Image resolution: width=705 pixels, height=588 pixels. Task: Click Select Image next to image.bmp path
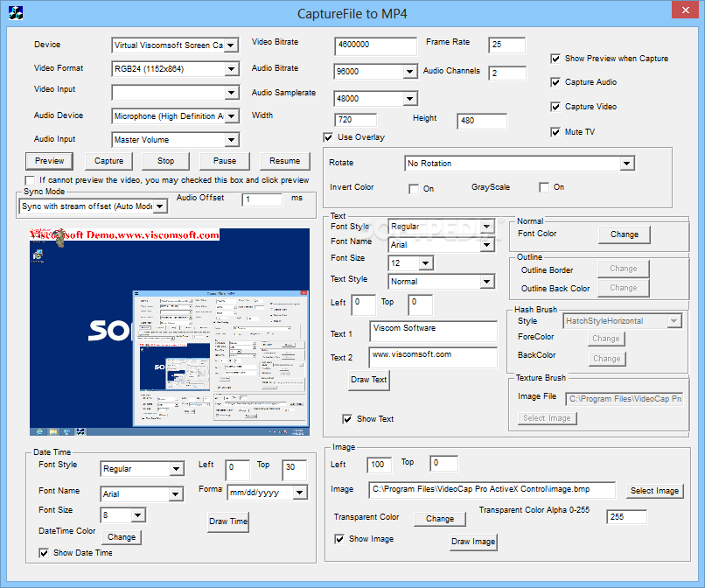click(654, 491)
